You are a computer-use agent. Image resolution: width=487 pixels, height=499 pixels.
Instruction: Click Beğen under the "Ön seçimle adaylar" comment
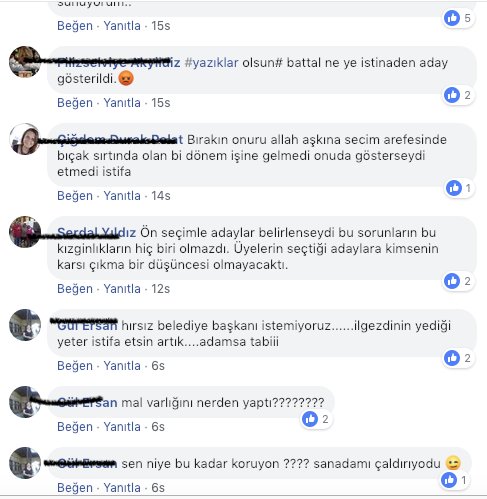[x=75, y=289]
